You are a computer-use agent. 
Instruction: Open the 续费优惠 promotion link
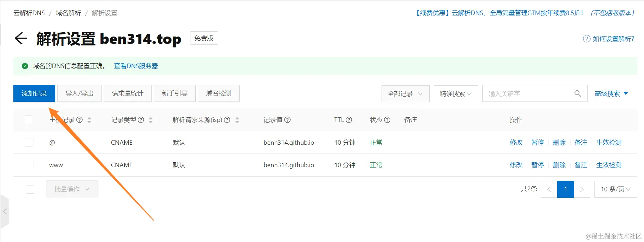(x=524, y=13)
